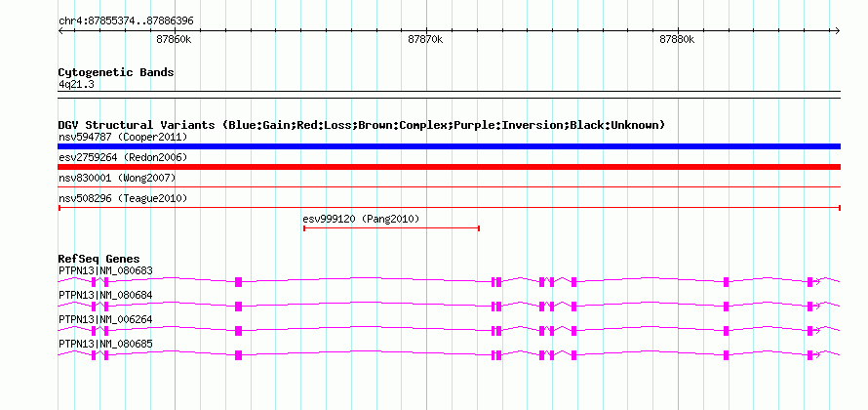
Task: Click the 4q21.3 band label
Action: (75, 84)
